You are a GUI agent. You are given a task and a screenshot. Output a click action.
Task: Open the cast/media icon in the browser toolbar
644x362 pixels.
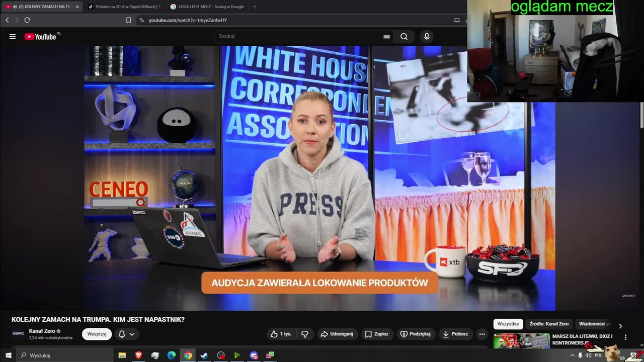(x=457, y=20)
